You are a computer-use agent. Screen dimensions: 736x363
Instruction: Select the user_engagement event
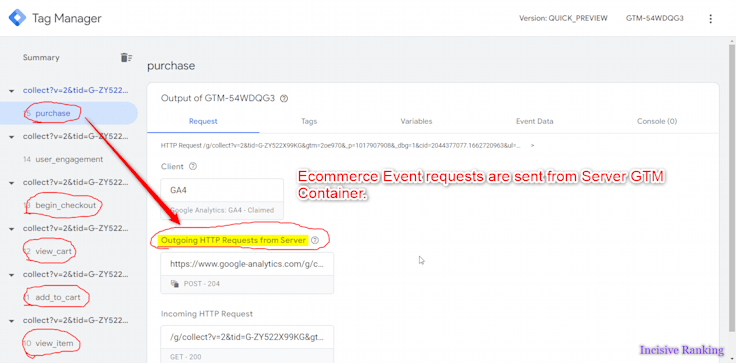tap(69, 159)
